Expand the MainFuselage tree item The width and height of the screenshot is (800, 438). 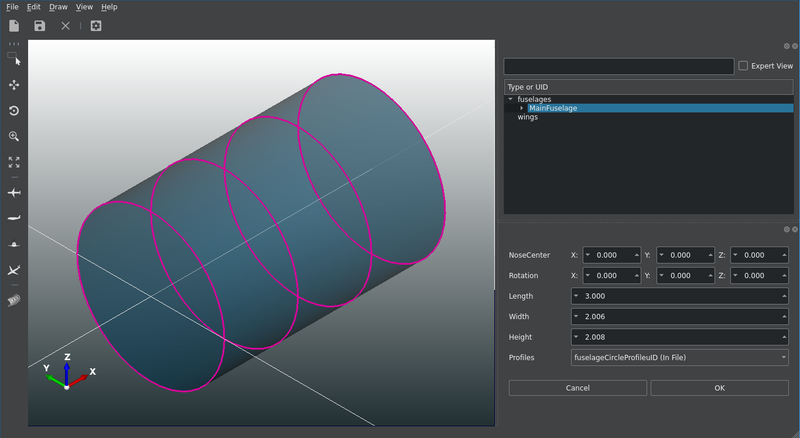pos(521,108)
